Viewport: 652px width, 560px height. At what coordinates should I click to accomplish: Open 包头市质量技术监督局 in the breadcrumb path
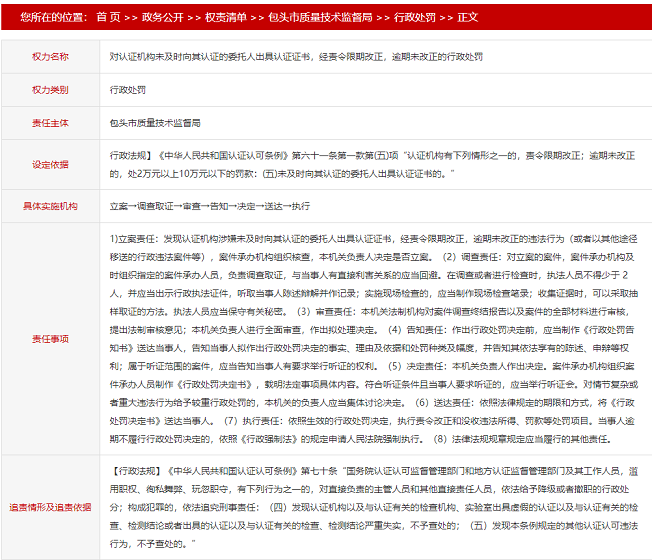pyautogui.click(x=318, y=17)
